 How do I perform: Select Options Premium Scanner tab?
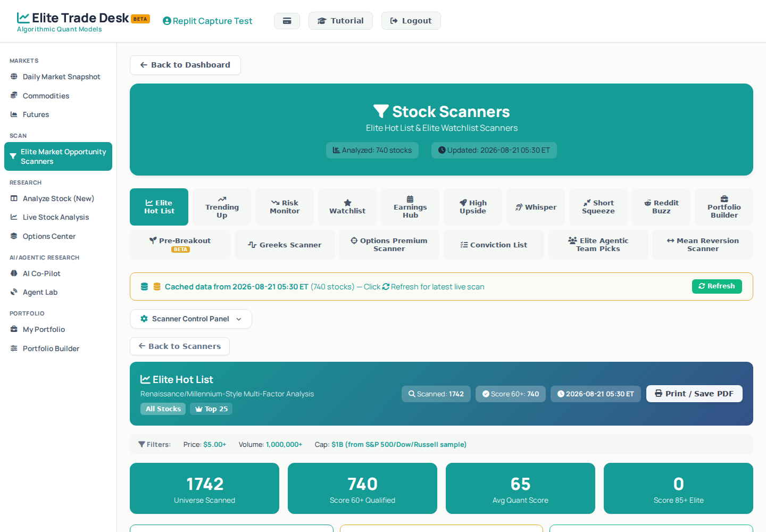(x=389, y=245)
